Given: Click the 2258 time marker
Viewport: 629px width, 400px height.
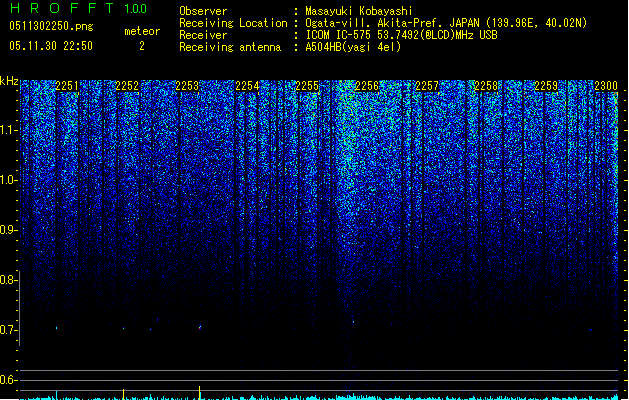Looking at the screenshot, I should point(486,86).
